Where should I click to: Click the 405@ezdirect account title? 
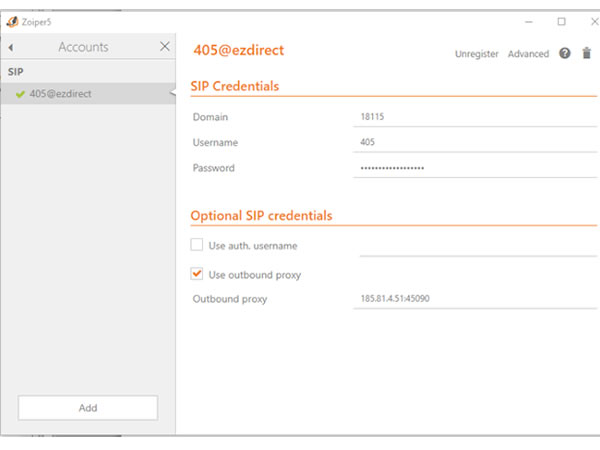point(239,50)
